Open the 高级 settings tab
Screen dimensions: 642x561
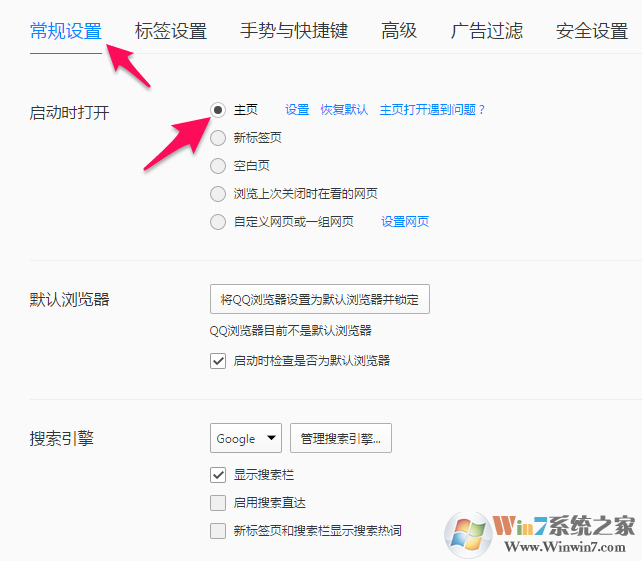399,32
